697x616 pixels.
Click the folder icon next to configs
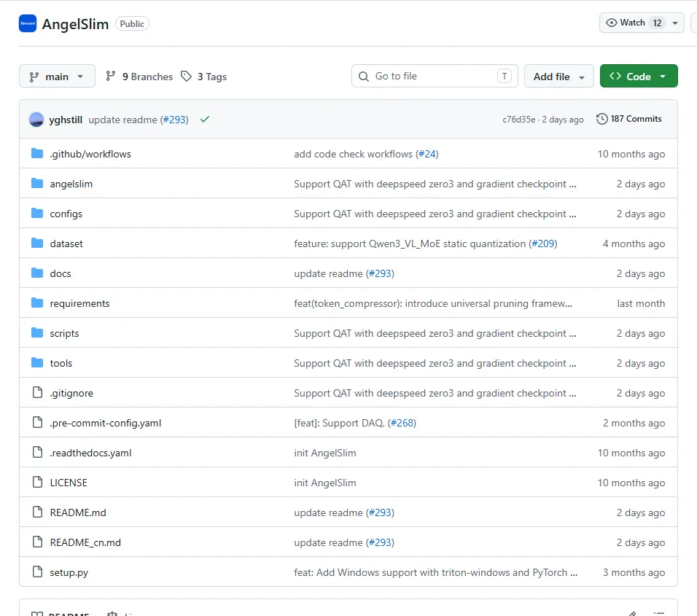37,214
